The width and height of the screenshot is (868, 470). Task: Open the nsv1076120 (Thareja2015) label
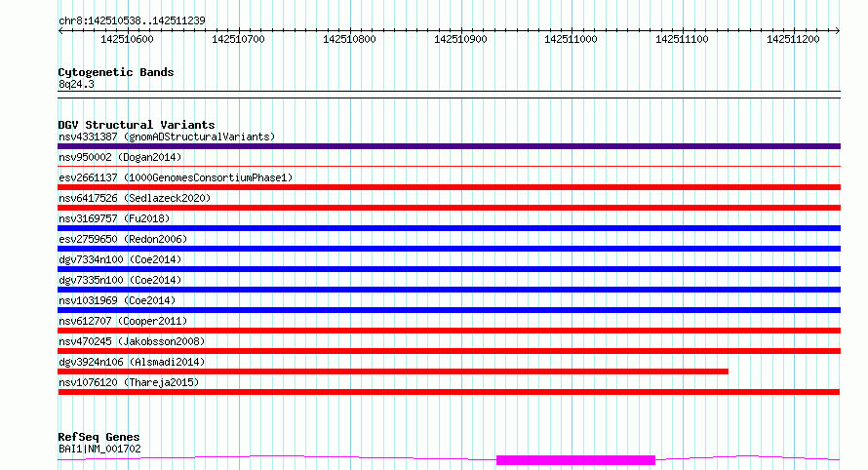point(129,382)
